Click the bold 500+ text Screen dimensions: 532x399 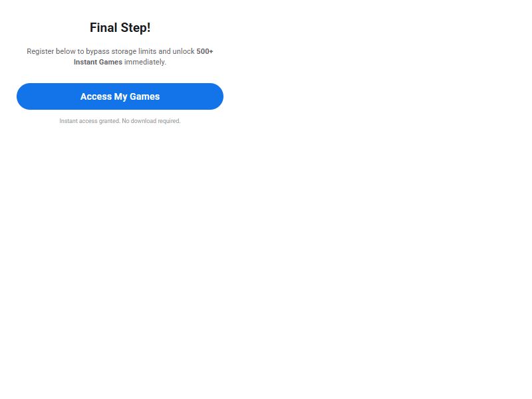point(205,51)
